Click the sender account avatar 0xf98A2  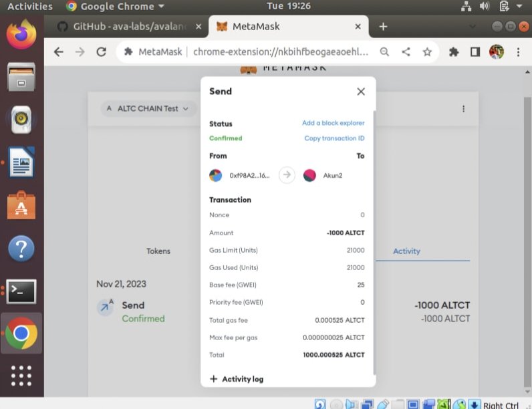(x=215, y=175)
